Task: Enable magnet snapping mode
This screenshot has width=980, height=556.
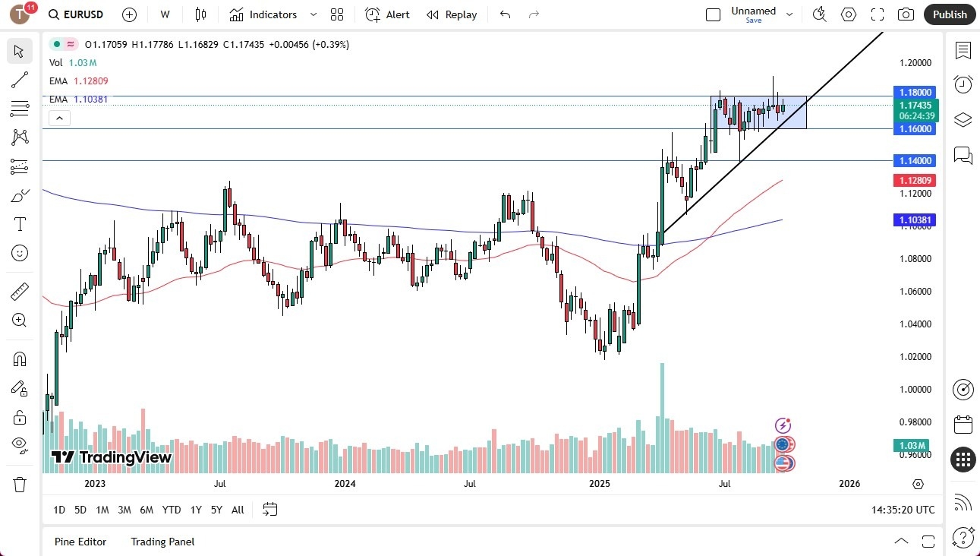Action: coord(19,359)
